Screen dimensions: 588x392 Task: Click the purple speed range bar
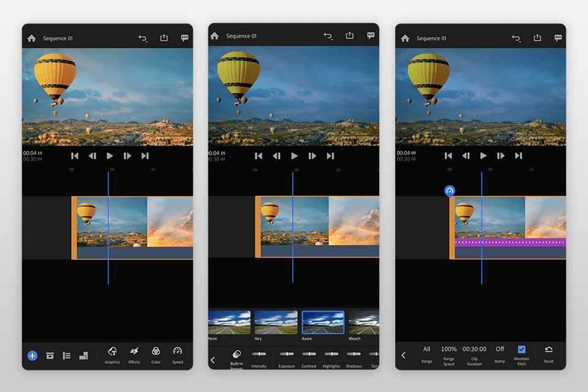coord(510,243)
